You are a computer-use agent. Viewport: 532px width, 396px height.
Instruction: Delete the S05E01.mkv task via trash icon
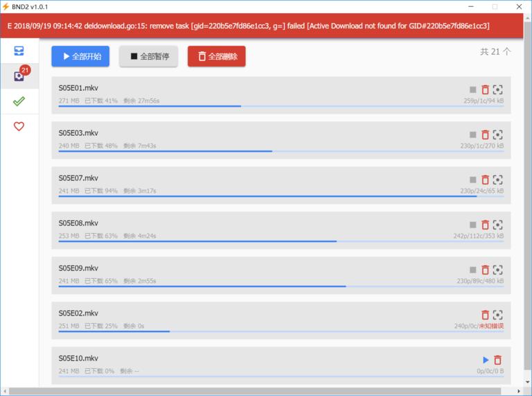(485, 89)
